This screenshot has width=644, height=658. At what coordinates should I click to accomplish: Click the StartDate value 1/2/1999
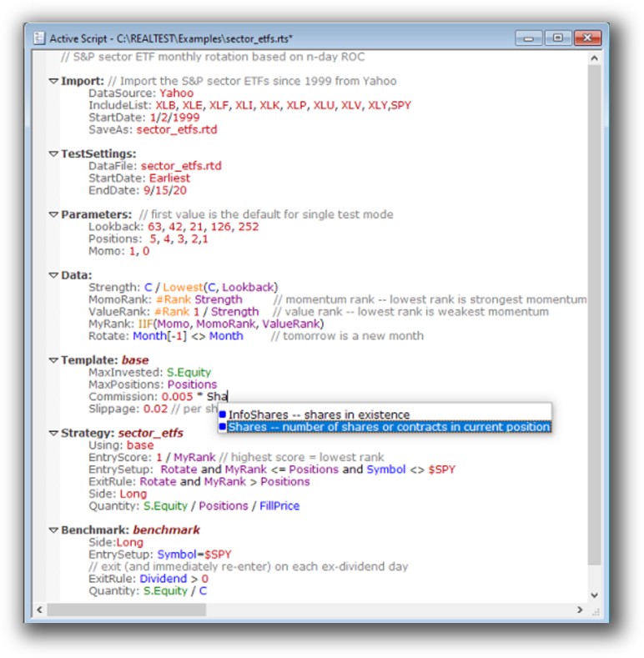(x=174, y=118)
